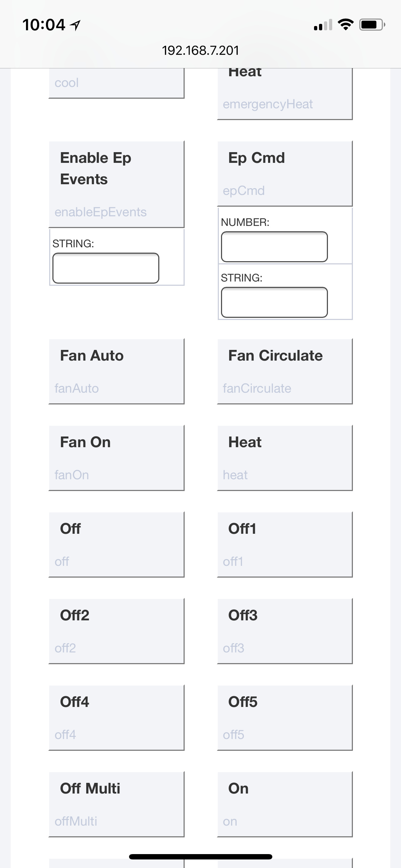This screenshot has width=401, height=868.
Task: Select the Off2 command tile
Action: pyautogui.click(x=117, y=631)
